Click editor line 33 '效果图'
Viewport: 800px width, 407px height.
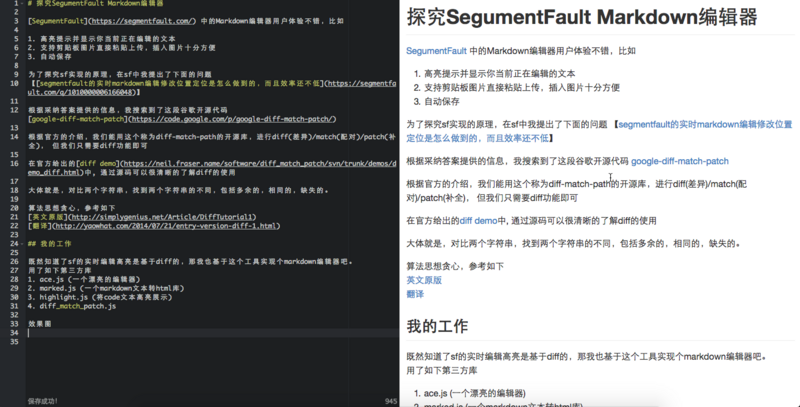pos(39,324)
